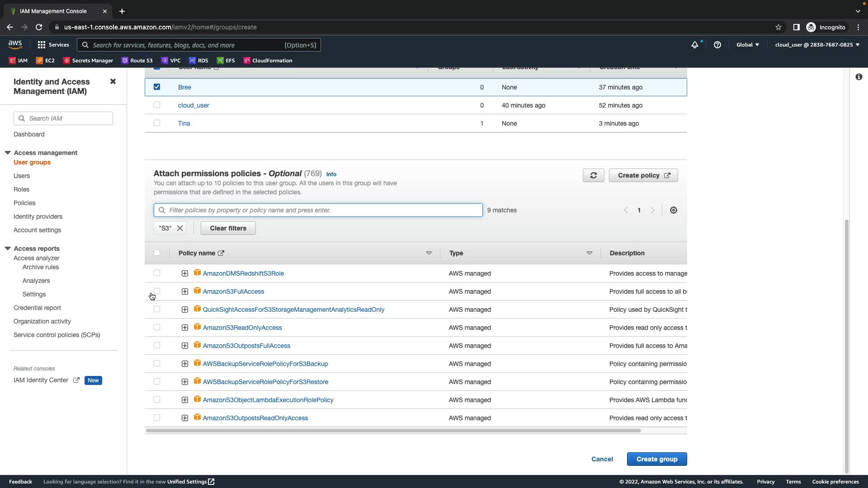This screenshot has width=868, height=488.
Task: Open the policy table preferences gear icon
Action: tap(673, 210)
